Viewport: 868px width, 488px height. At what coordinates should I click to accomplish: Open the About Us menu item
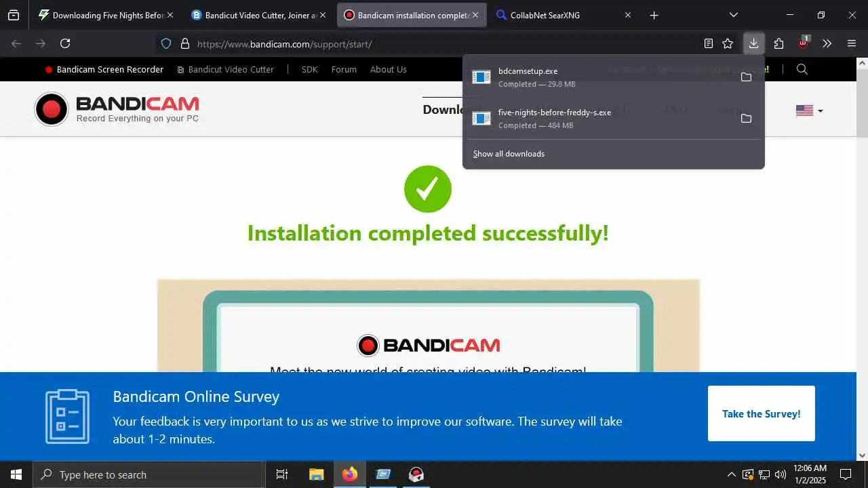pyautogui.click(x=389, y=69)
